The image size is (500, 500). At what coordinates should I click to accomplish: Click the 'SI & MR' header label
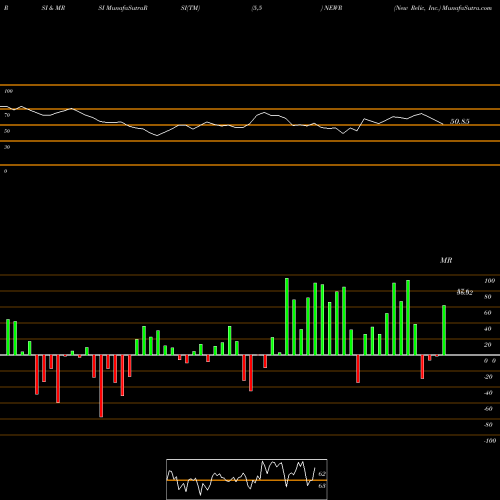pos(53,8)
